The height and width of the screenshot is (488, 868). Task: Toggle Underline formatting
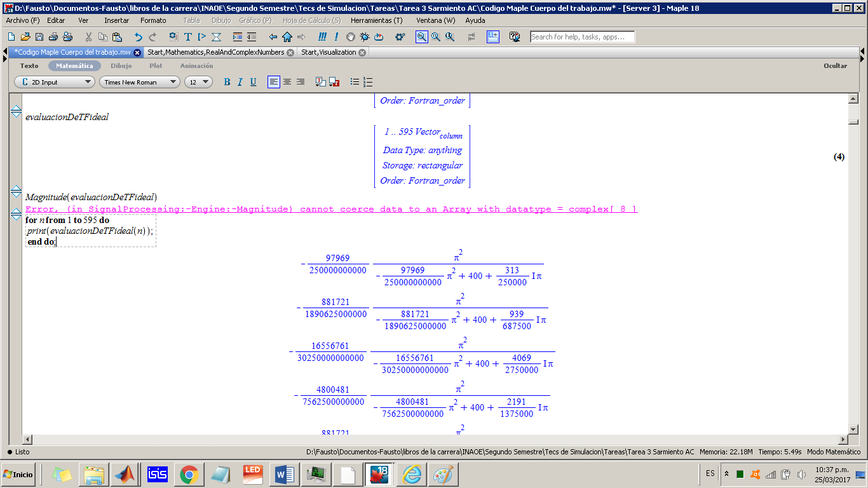pyautogui.click(x=254, y=82)
